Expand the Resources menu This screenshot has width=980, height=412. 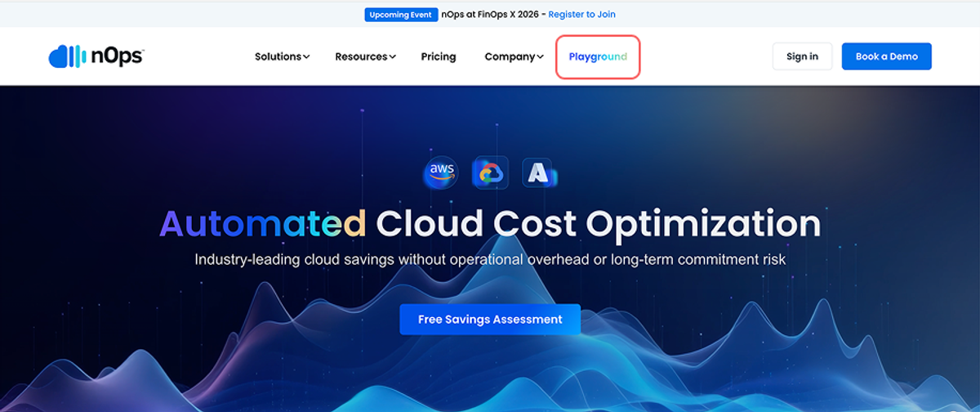click(x=365, y=56)
